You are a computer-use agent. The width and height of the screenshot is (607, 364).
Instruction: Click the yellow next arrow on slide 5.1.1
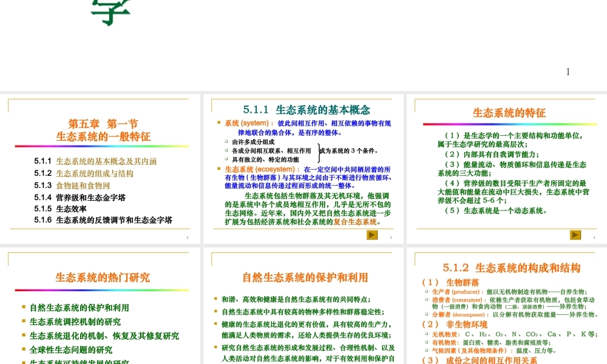tap(371, 235)
